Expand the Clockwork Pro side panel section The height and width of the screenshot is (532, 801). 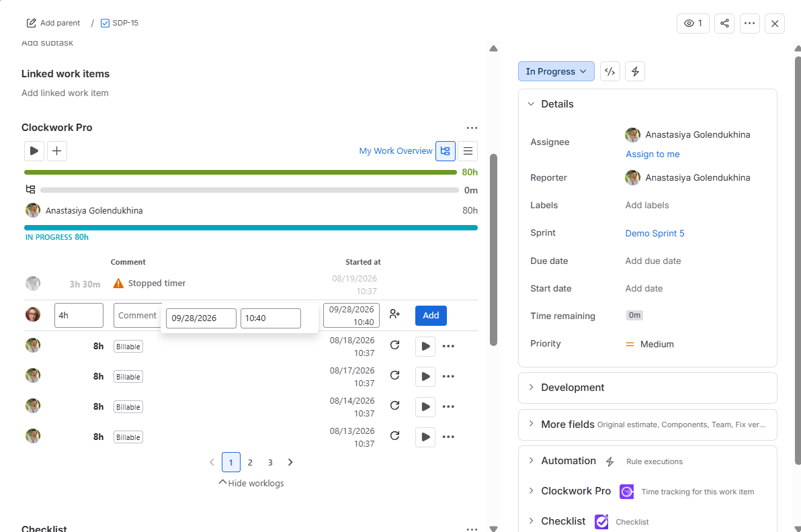(x=532, y=491)
